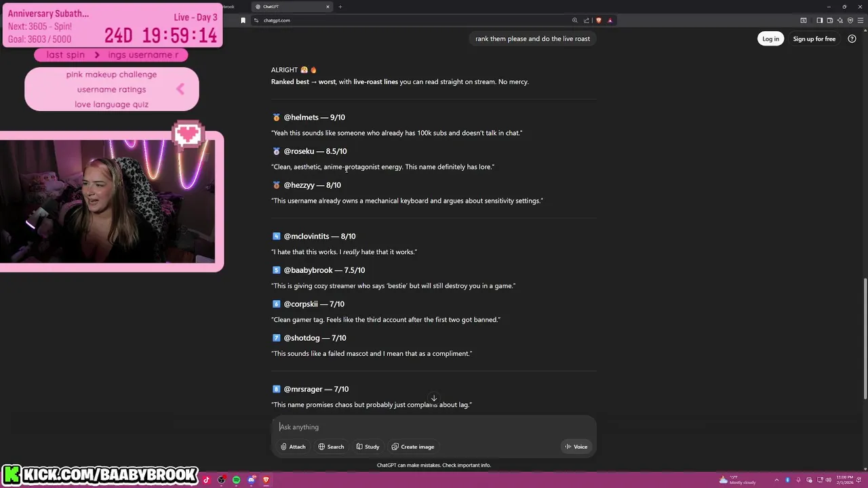Screen dimensions: 868x488
Task: Click the weather widget in taskbar
Action: pyautogui.click(x=738, y=480)
